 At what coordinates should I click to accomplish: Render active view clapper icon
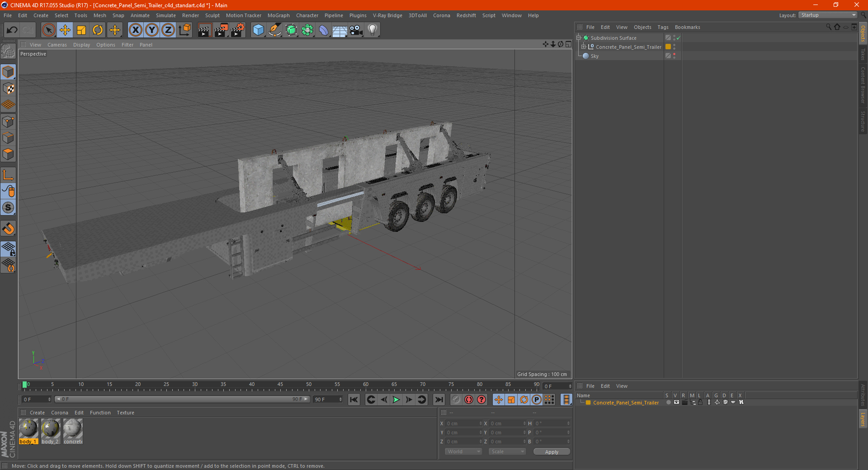click(x=204, y=30)
